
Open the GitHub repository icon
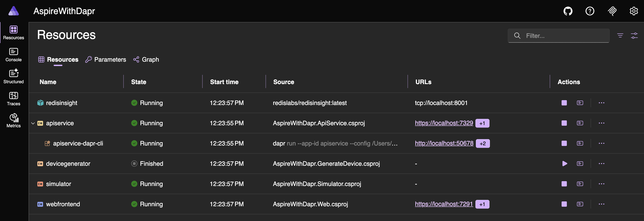pyautogui.click(x=568, y=11)
